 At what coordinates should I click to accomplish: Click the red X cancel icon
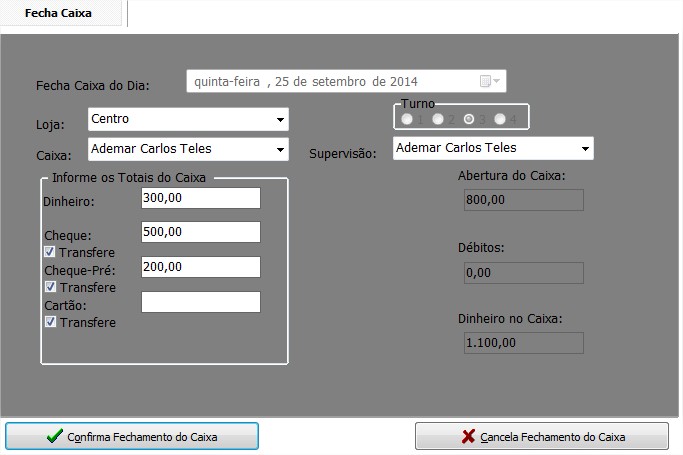pos(468,437)
